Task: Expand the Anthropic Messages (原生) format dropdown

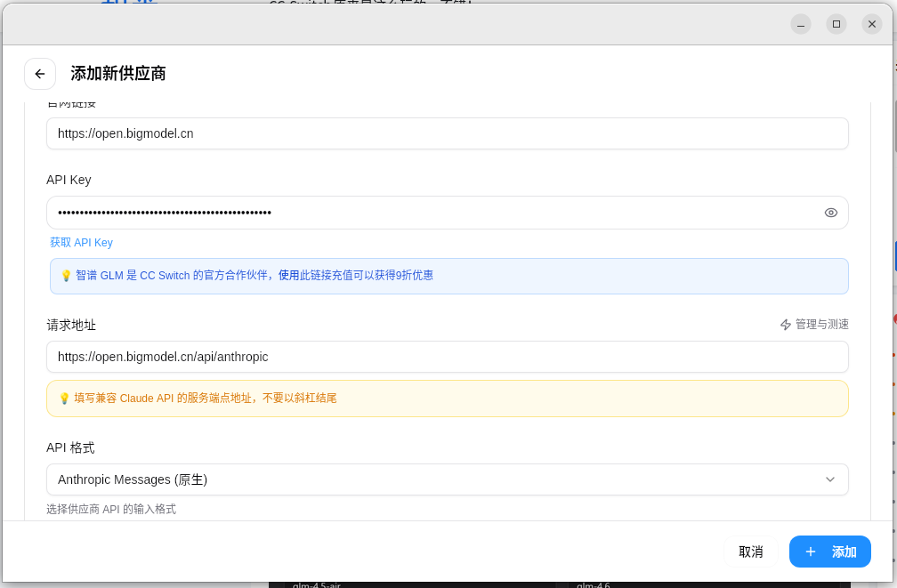Action: 447,479
